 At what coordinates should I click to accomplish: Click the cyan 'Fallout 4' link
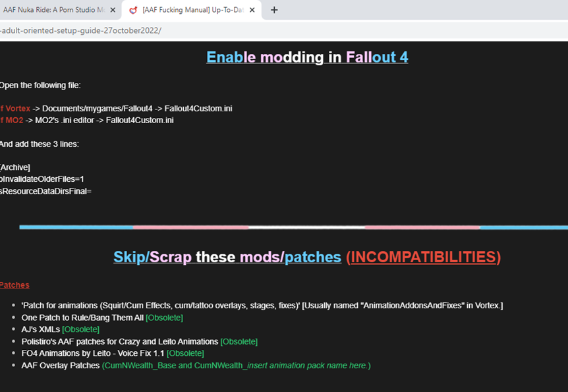pos(377,57)
